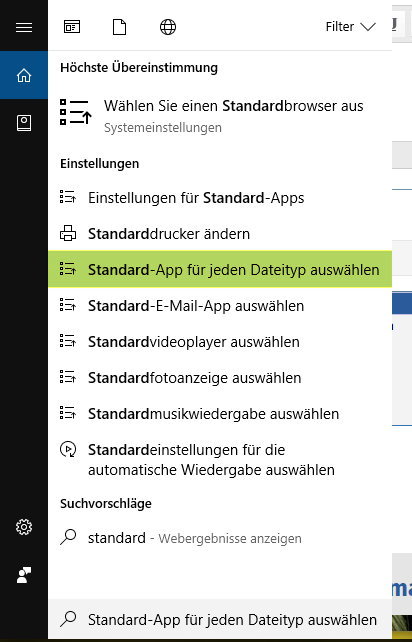412x642 pixels.
Task: Click the search input field at the bottom
Action: 220,619
